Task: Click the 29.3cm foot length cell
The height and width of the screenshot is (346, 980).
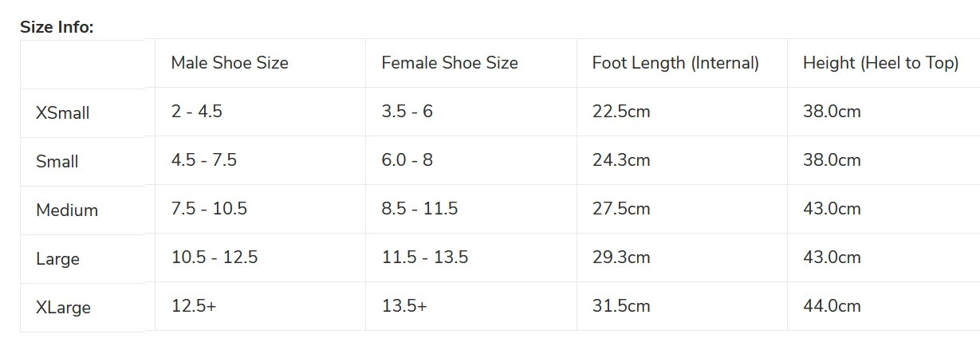Action: click(621, 258)
